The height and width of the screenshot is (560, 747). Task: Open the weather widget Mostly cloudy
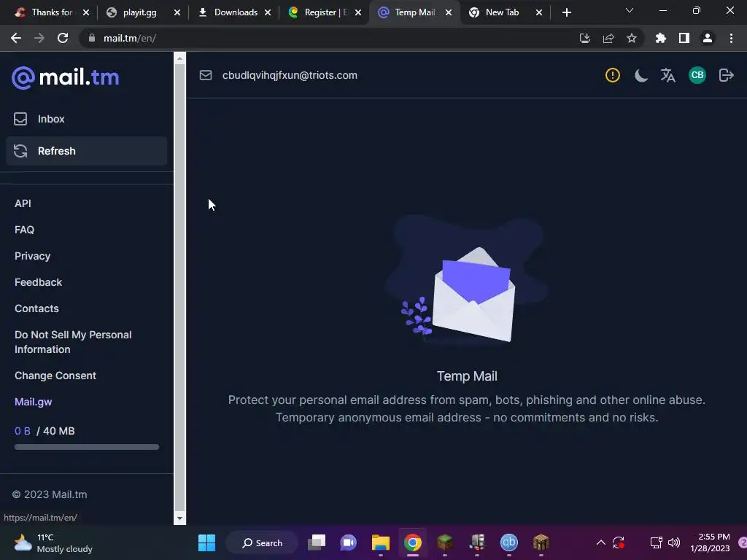[53, 542]
